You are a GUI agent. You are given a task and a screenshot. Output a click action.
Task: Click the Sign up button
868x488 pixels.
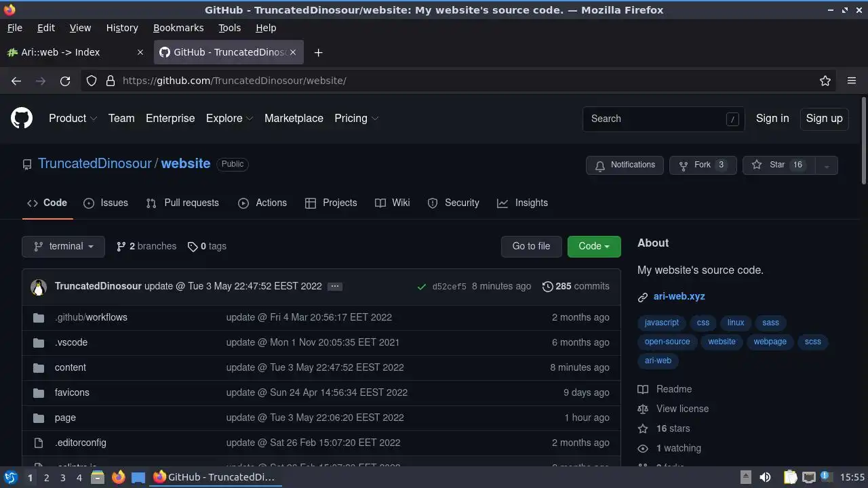(x=824, y=119)
